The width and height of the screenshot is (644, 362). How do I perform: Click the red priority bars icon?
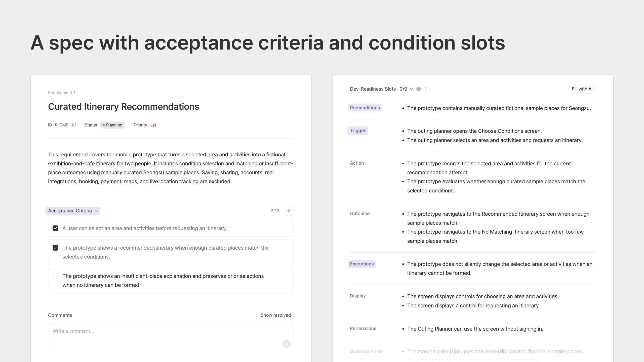[x=153, y=125]
